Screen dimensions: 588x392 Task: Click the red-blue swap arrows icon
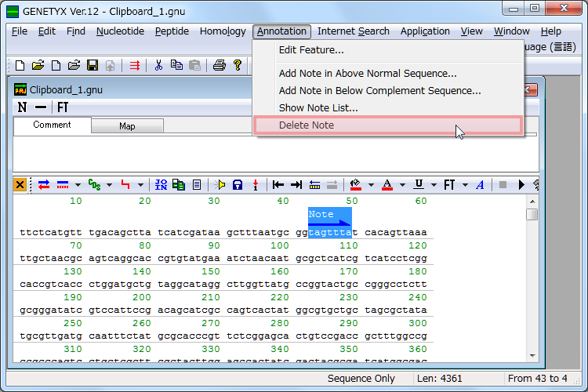click(x=44, y=184)
